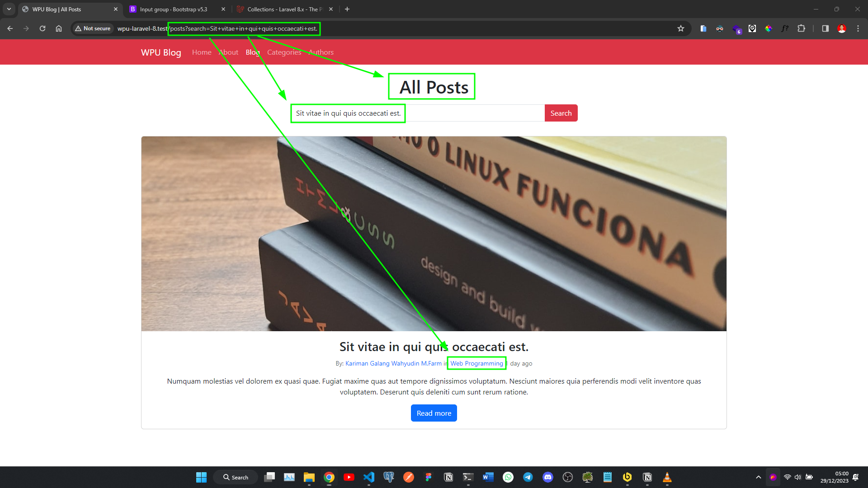Click the Web Programming category tag link
The height and width of the screenshot is (488, 868).
(x=476, y=363)
